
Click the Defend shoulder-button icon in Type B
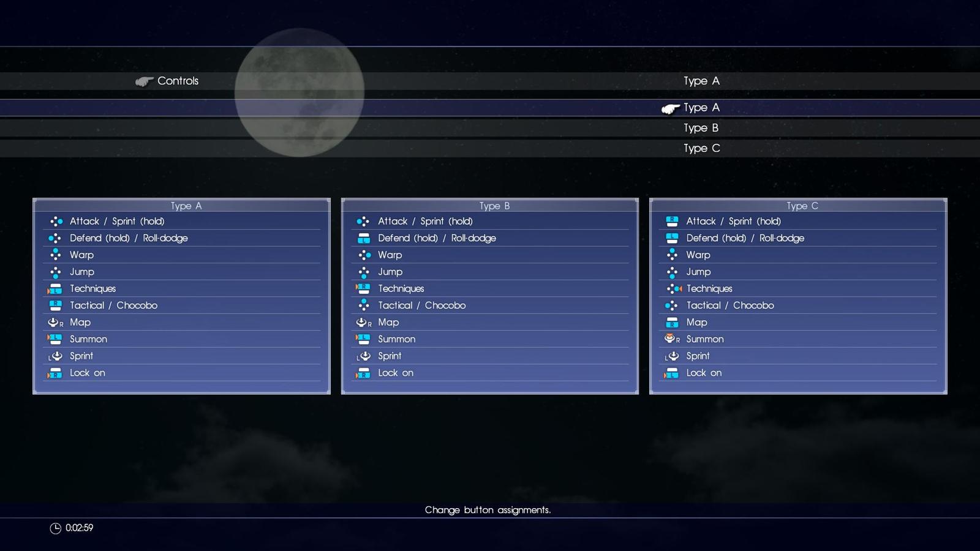(x=364, y=238)
